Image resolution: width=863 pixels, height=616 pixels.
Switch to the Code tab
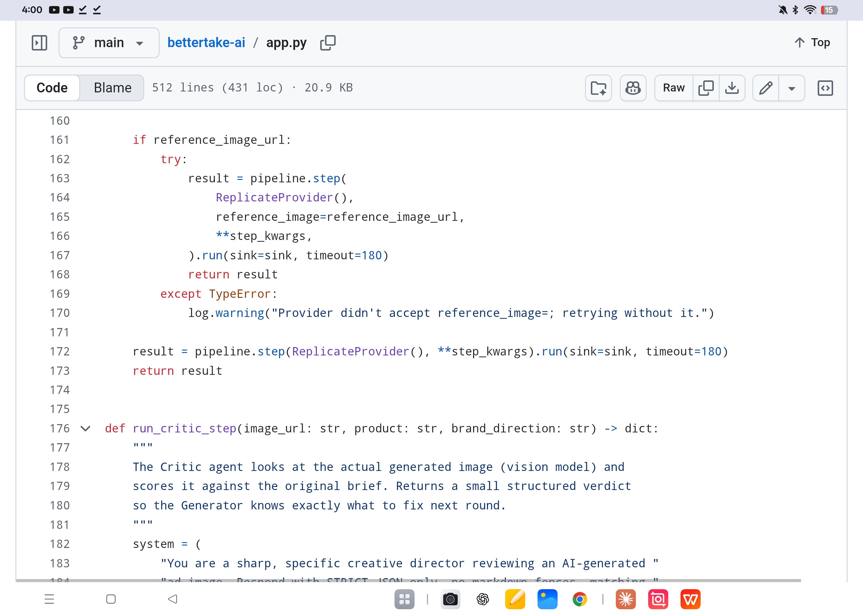click(x=52, y=87)
